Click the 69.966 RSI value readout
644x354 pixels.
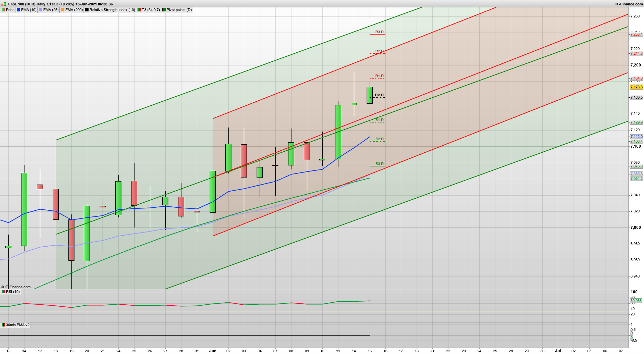637,301
